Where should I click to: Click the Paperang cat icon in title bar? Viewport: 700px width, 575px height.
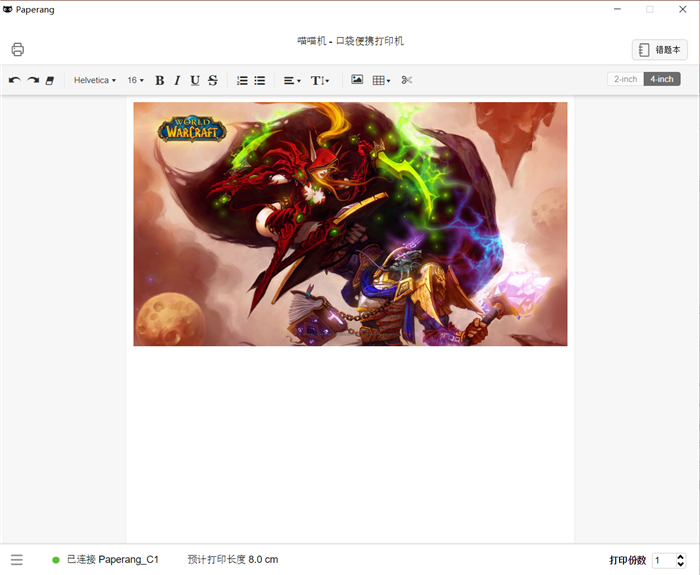click(8, 9)
